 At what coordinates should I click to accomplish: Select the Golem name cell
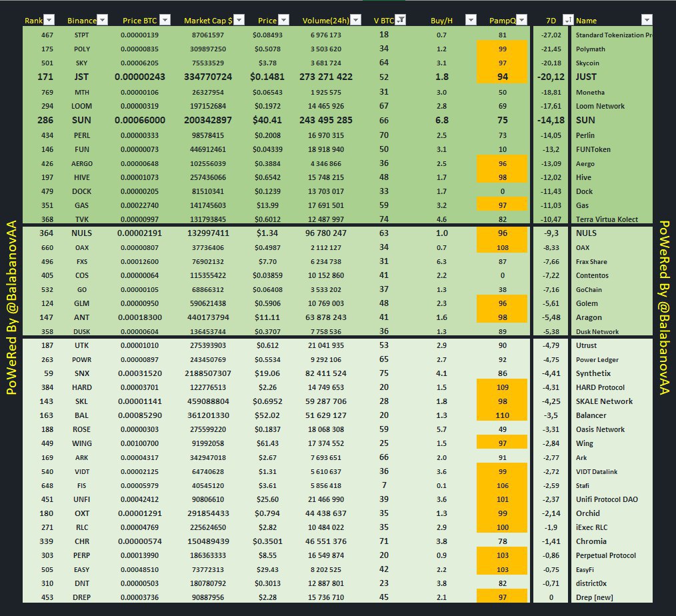[x=587, y=303]
